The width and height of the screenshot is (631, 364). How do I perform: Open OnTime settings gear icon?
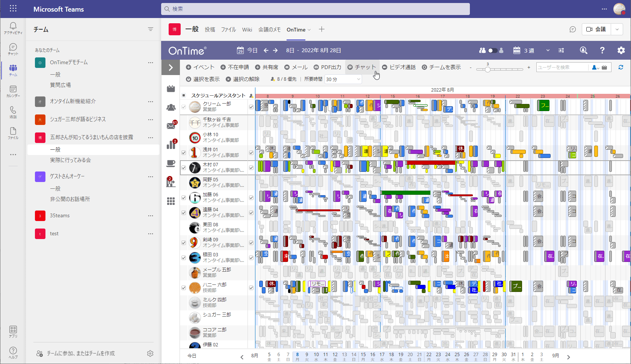(x=621, y=50)
